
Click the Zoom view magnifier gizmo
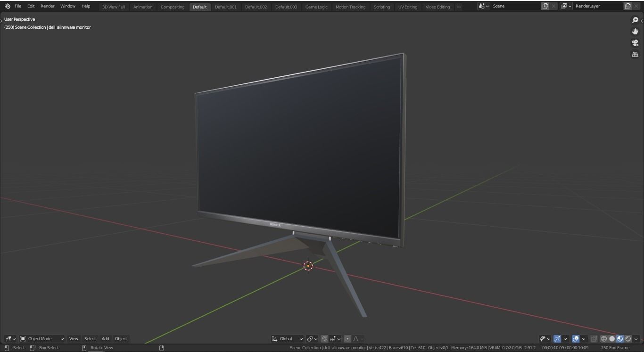635,20
